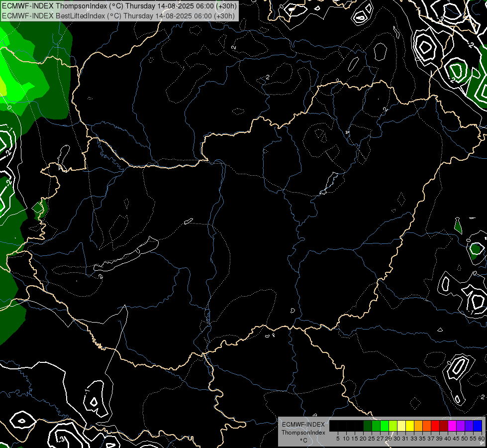487x448 pixels.
Task: Select the dark red 39–40 legend swatch
Action: [444, 426]
